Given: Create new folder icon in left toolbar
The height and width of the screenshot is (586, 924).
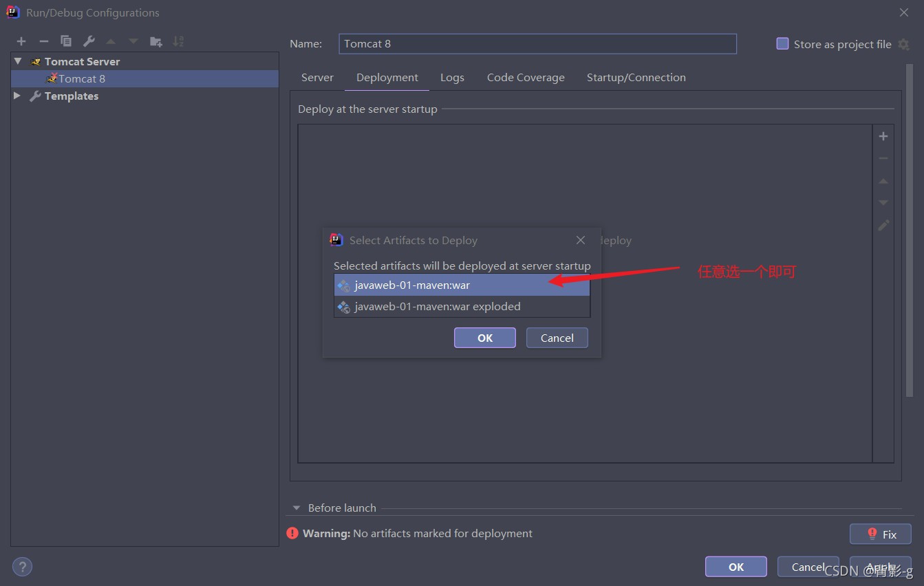Looking at the screenshot, I should pos(156,41).
